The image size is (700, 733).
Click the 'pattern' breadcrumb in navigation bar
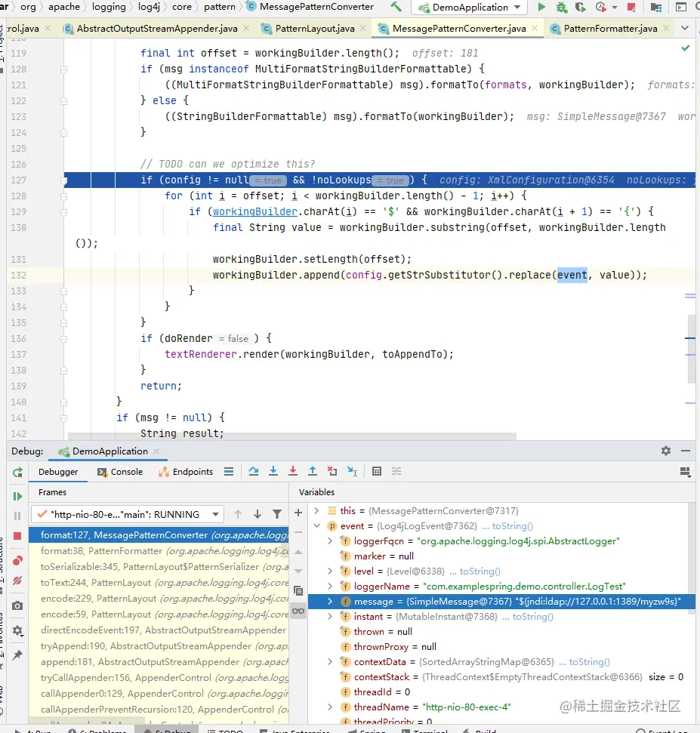(219, 7)
